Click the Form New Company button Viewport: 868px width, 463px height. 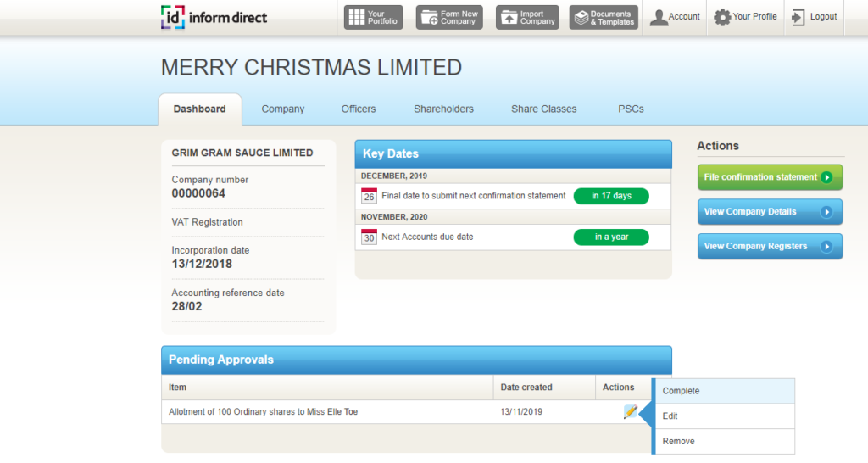pos(449,18)
